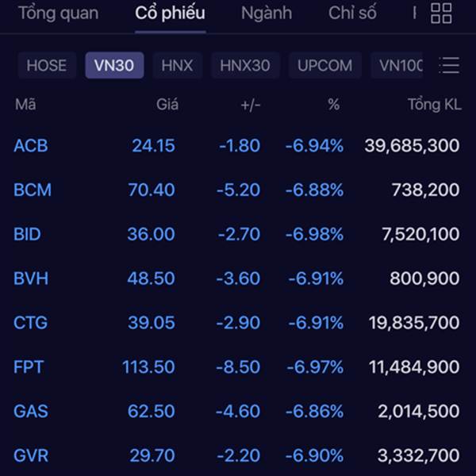
Task: Open the FPT stock details
Action: point(236,367)
